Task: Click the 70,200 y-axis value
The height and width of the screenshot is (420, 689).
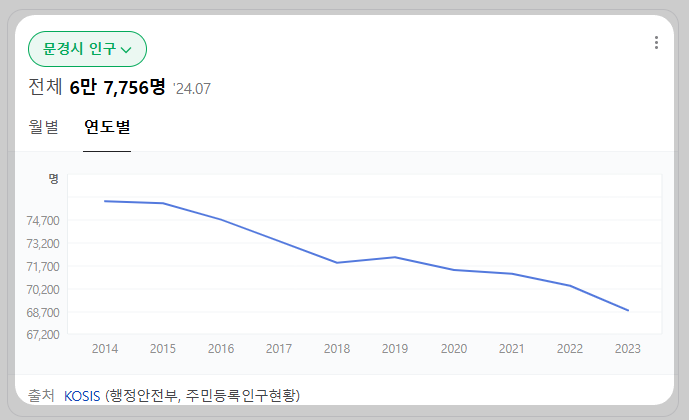Action: point(43,290)
